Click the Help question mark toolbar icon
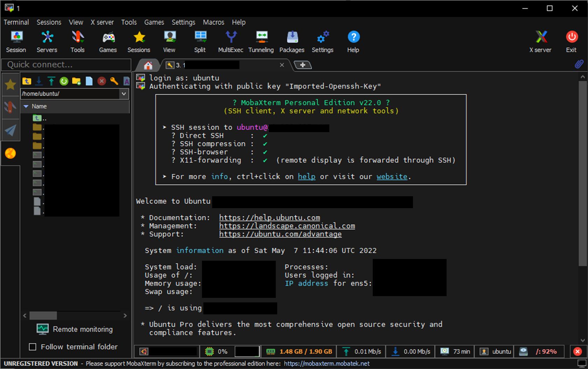This screenshot has width=588, height=369. pos(353,42)
